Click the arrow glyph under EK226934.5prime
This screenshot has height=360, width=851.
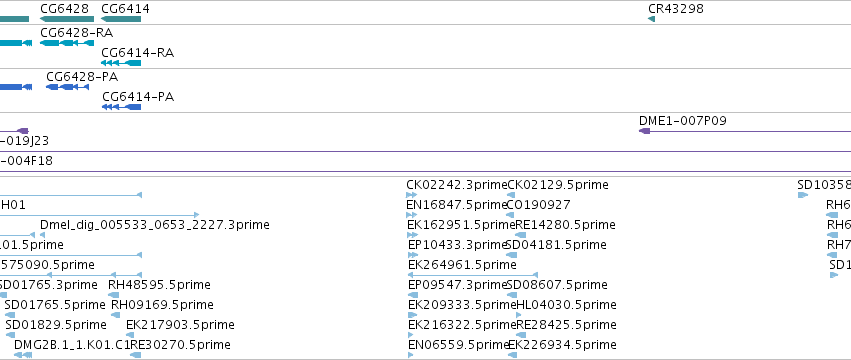[x=512, y=355]
